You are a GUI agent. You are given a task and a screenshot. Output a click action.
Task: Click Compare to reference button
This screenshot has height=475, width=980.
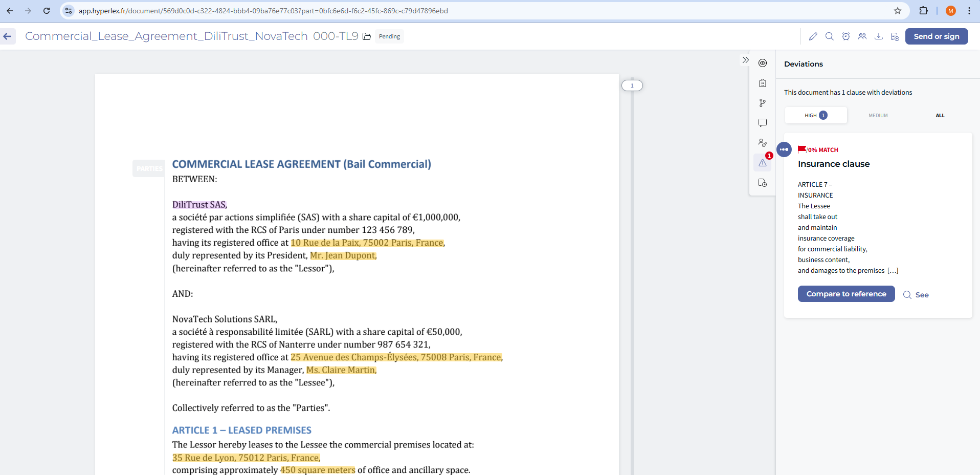[847, 294]
